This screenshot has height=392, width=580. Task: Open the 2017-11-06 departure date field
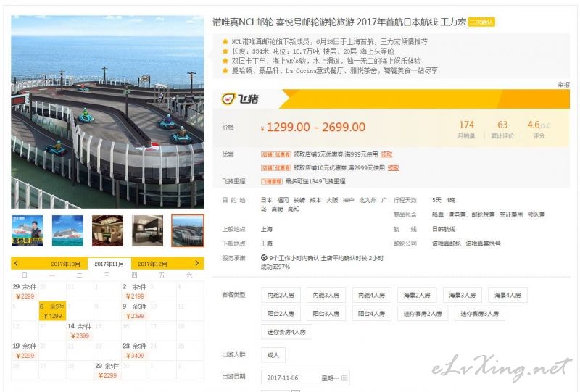[305, 378]
